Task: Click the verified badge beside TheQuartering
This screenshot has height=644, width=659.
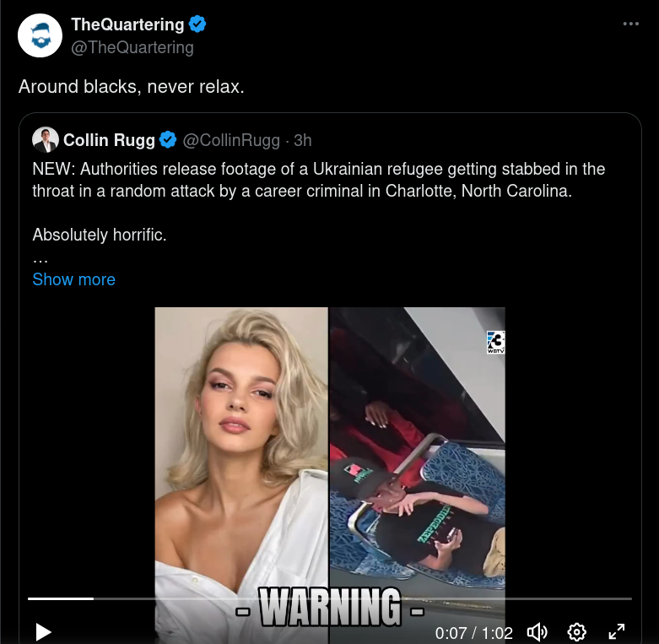Action: click(197, 24)
